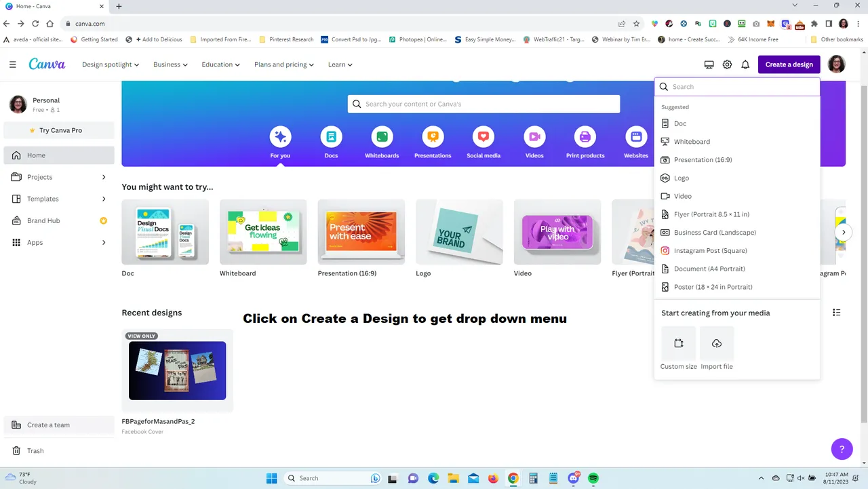Open Chrome from the taskbar
Image resolution: width=868 pixels, height=489 pixels.
point(513,478)
